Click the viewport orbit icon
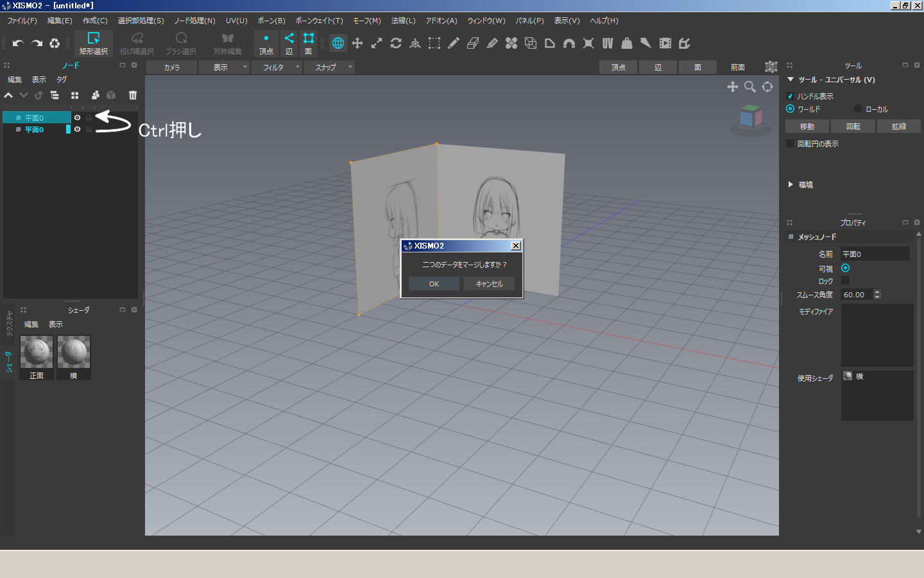 [767, 87]
